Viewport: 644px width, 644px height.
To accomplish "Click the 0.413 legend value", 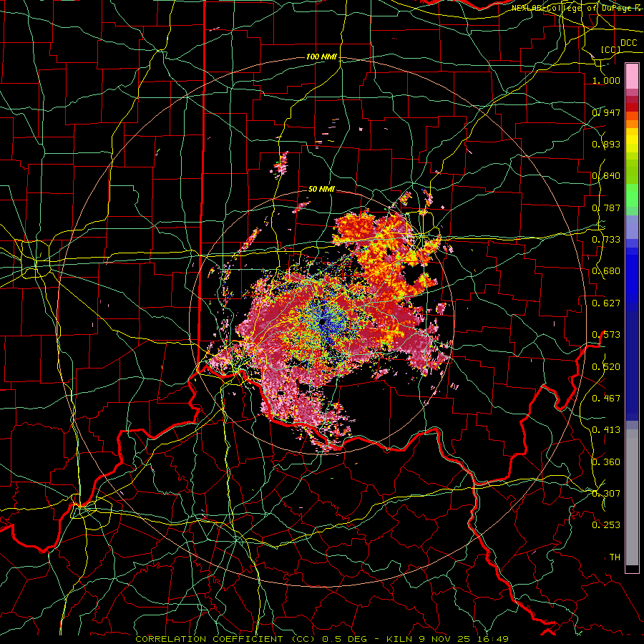I will (x=606, y=430).
